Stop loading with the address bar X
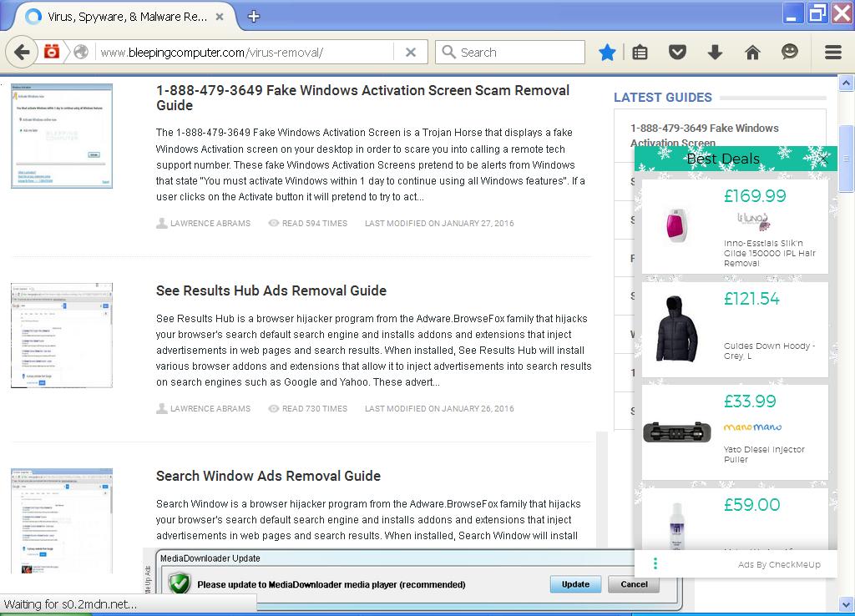Image resolution: width=855 pixels, height=616 pixels. point(411,53)
